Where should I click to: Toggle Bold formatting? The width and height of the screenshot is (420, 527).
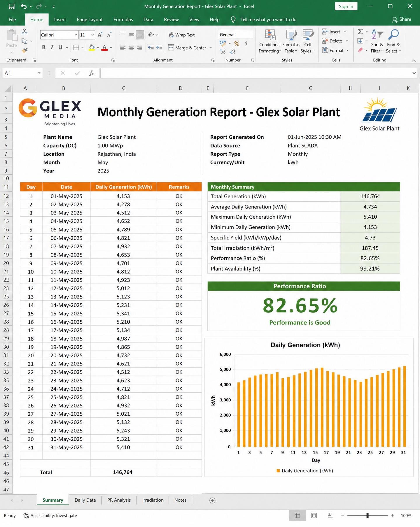pyautogui.click(x=44, y=48)
